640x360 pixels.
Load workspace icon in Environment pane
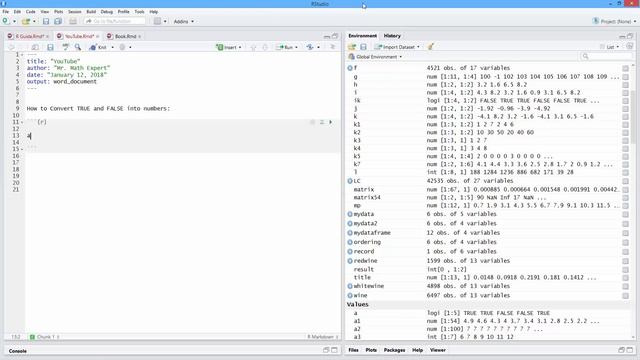click(352, 47)
